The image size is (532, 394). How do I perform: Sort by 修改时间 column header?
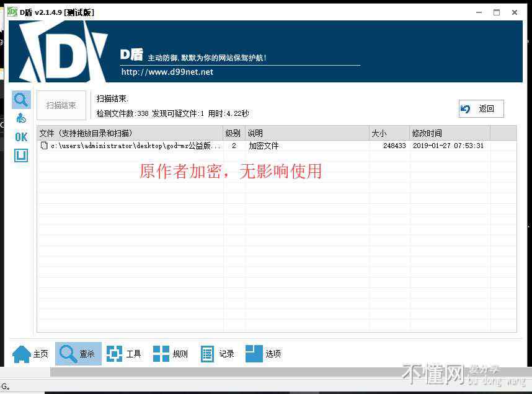click(x=450, y=133)
